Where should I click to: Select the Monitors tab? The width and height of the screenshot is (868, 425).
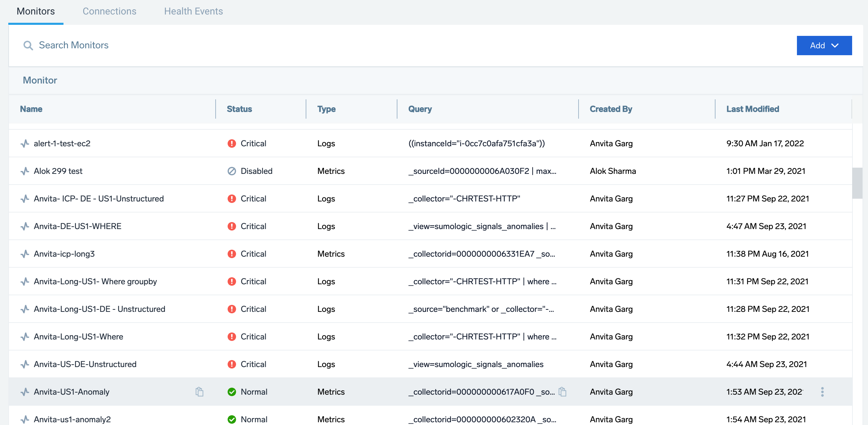[x=36, y=11]
